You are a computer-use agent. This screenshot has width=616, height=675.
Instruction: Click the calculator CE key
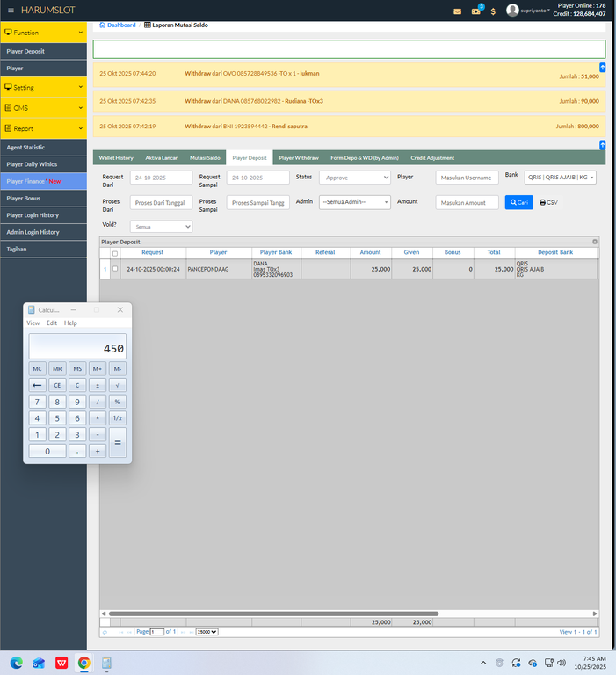57,385
